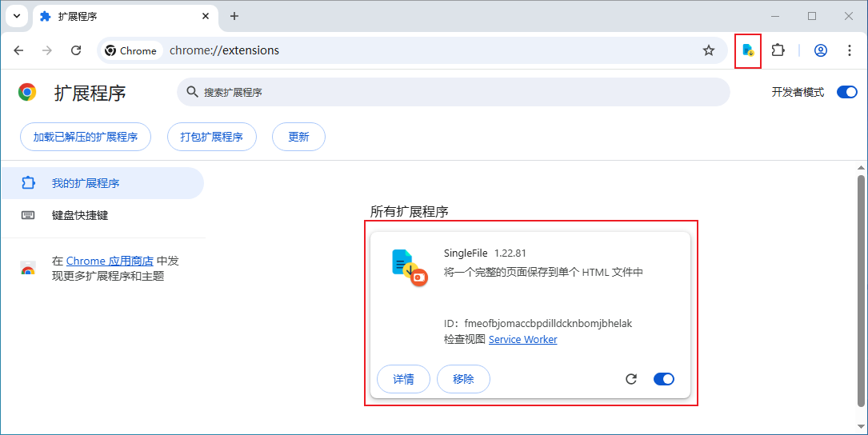Open the Extensions puzzle-piece menu
Screen dimensions: 868x435
point(778,50)
